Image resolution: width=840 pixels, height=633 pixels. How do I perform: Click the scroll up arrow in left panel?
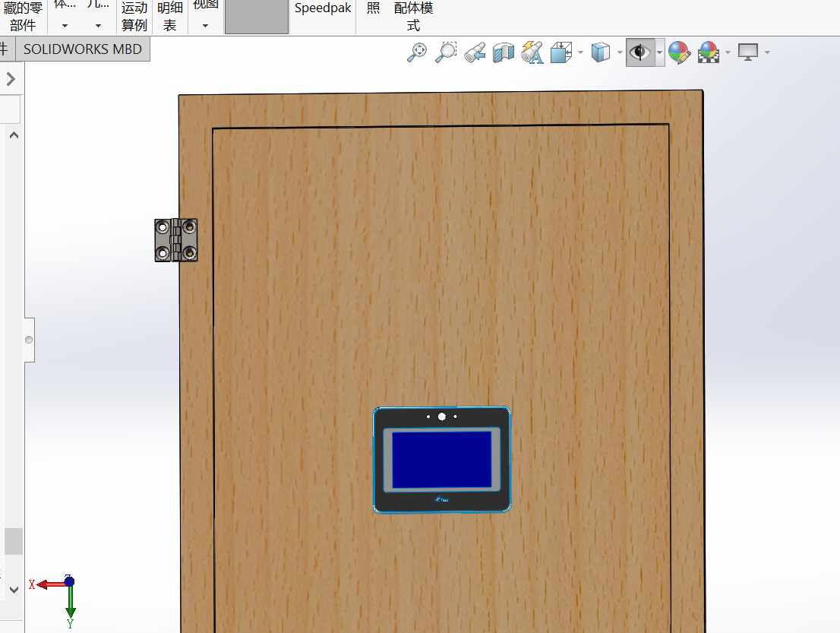tap(14, 135)
